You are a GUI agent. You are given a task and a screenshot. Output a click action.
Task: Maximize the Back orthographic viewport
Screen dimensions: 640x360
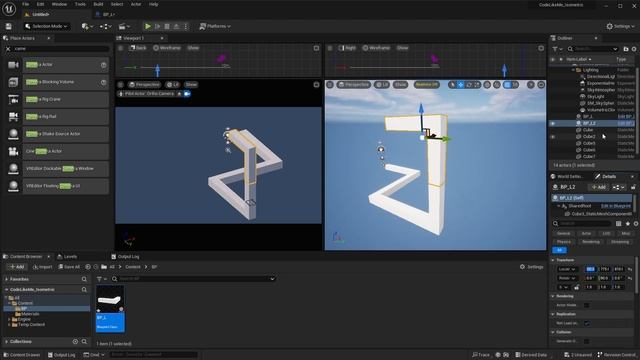[x=316, y=48]
